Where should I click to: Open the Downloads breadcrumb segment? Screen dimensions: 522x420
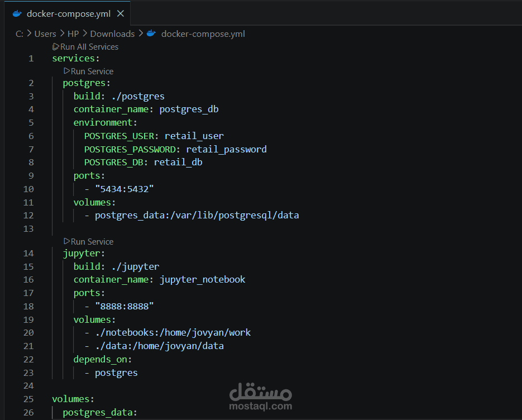113,34
